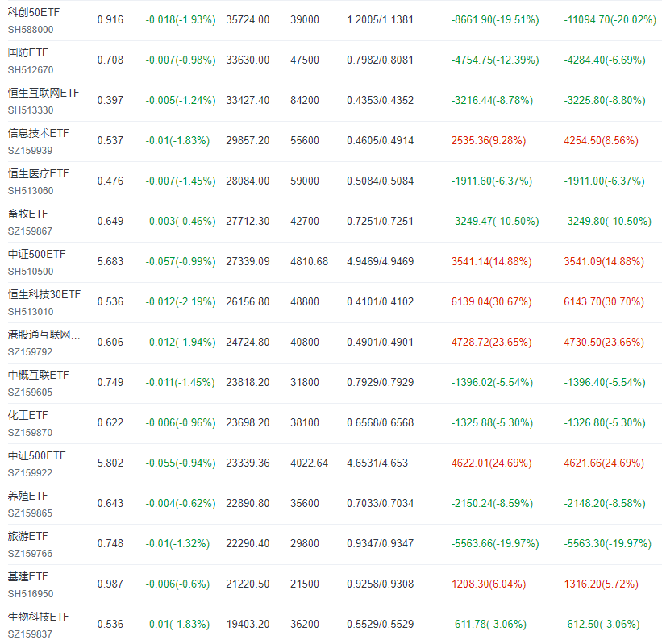This screenshot has height=644, width=662.
Task: Open 中证500ETF with code SH510500
Action: tap(37, 254)
